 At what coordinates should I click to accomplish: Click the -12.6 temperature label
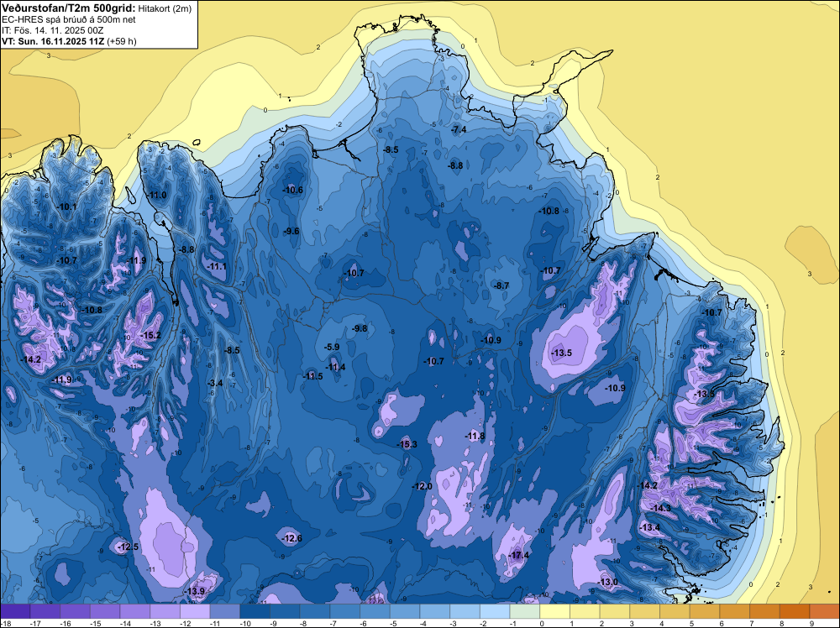[x=292, y=539]
